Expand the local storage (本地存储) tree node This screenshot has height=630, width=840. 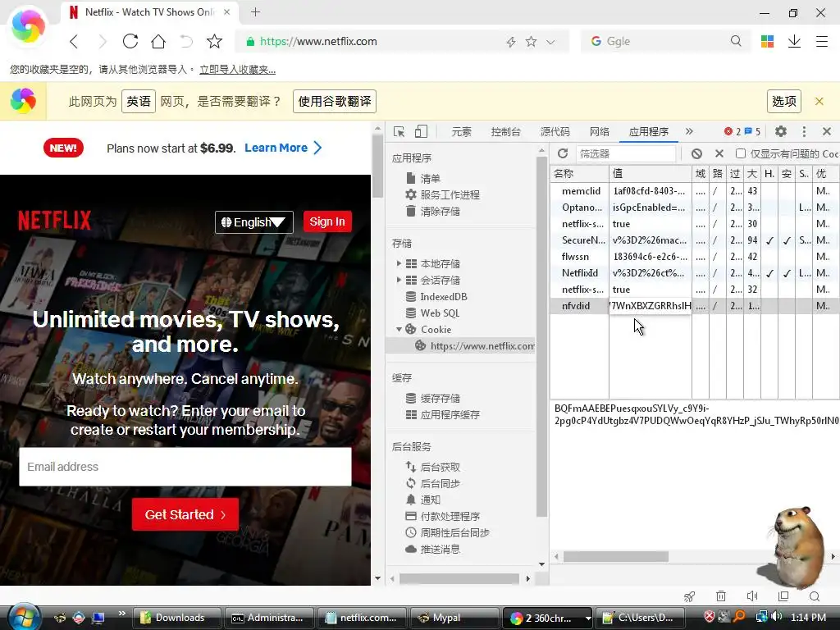click(399, 263)
